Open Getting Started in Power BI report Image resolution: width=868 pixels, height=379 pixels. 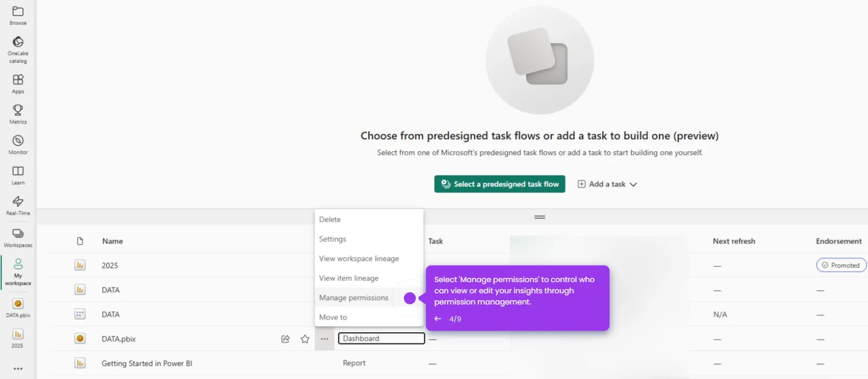pyautogui.click(x=147, y=364)
